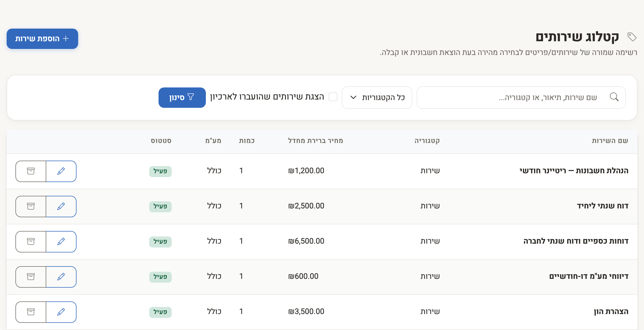Click the שם השירות column header
The height and width of the screenshot is (330, 644).
click(x=610, y=141)
